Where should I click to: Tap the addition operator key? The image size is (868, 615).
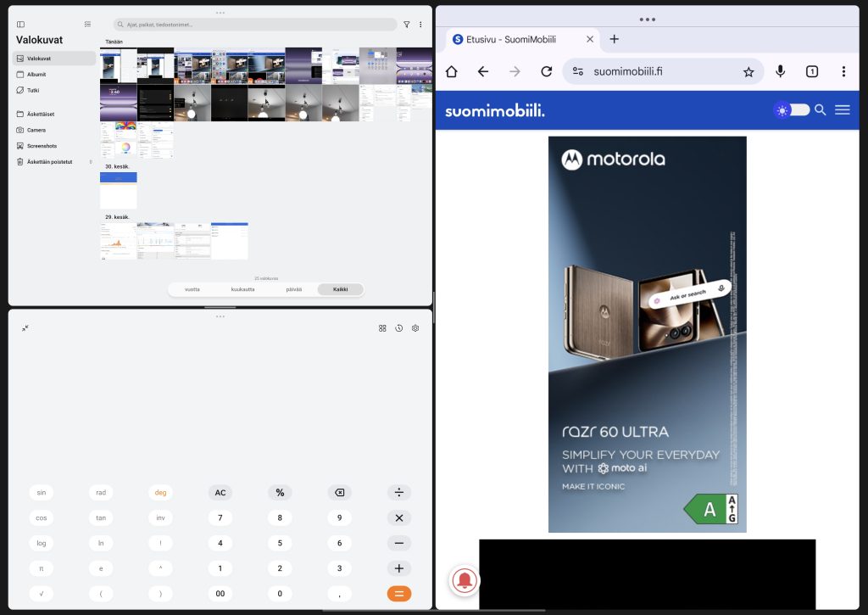pos(399,568)
